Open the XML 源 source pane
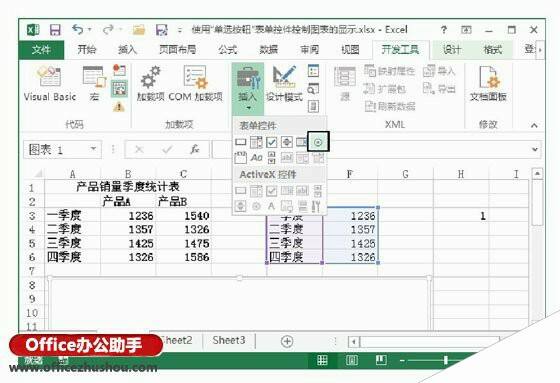 (345, 84)
